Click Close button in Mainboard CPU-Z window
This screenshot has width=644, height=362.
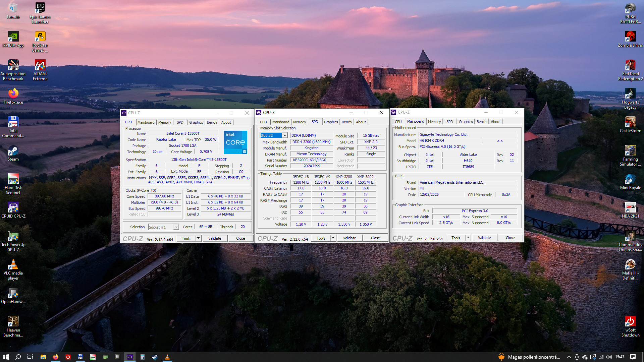click(510, 238)
